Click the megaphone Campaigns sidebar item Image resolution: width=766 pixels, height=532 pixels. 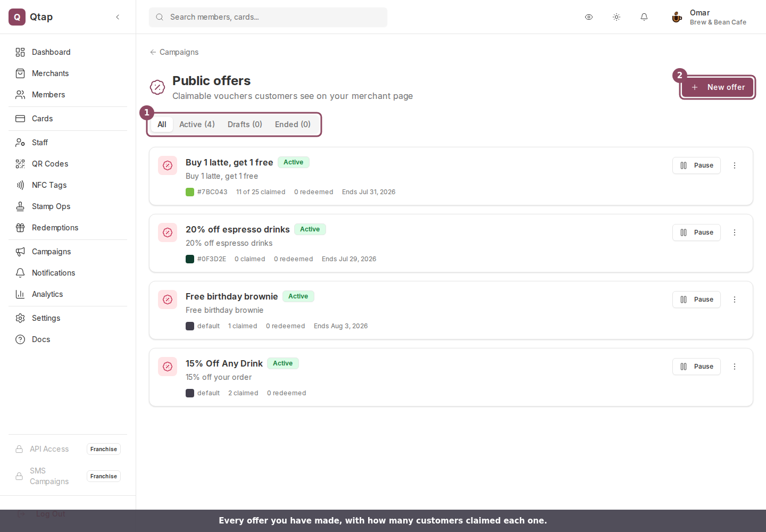[68, 252]
